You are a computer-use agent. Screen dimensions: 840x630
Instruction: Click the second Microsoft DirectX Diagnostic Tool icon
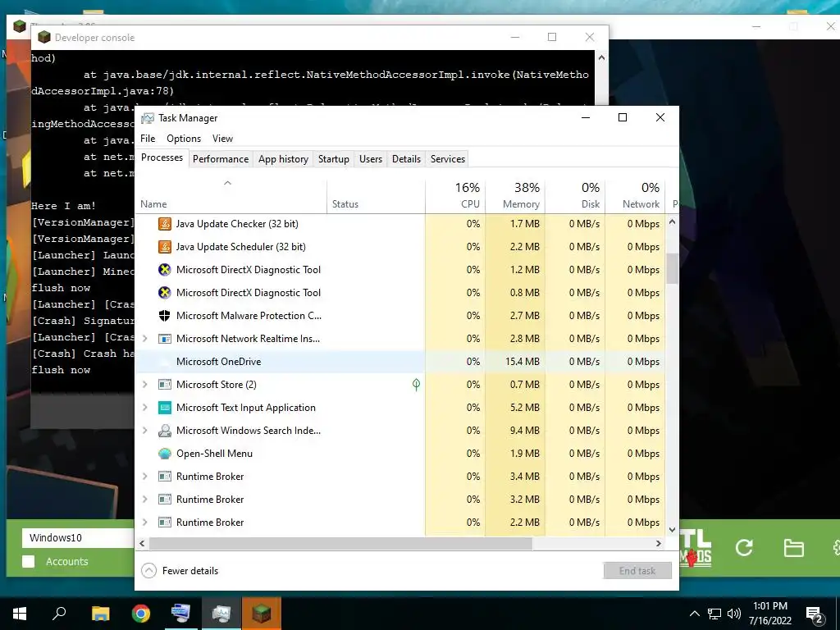click(x=164, y=293)
